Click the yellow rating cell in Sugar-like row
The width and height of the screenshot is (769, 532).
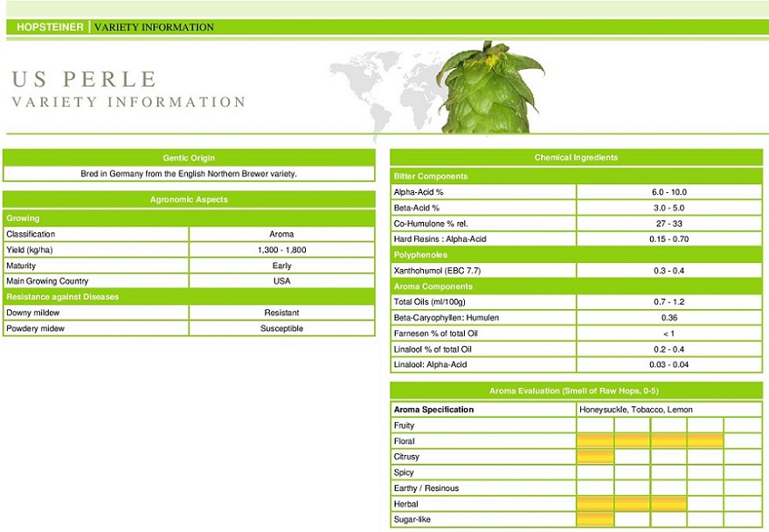[x=595, y=519]
